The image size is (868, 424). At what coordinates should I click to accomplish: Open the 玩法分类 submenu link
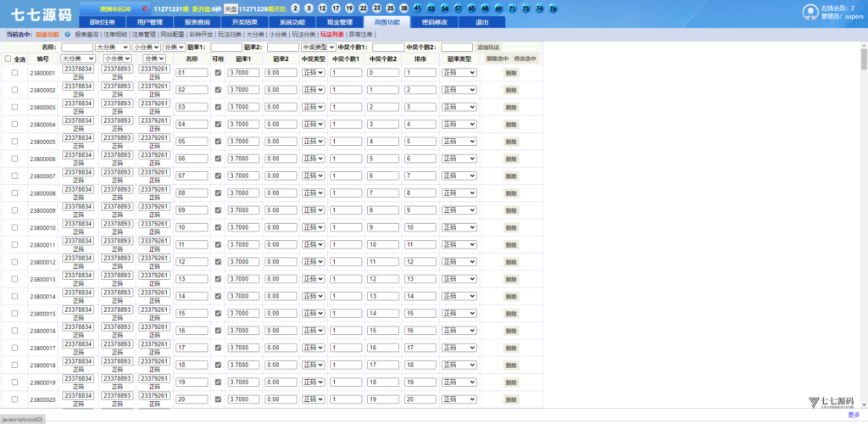click(x=304, y=34)
